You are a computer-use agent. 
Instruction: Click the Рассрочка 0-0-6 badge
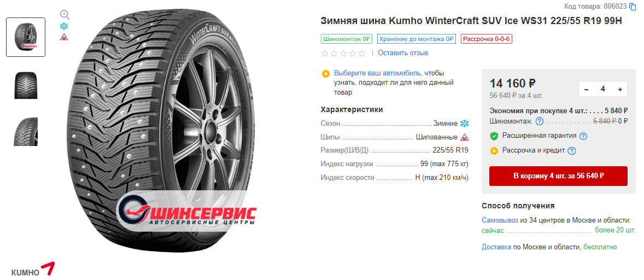[487, 39]
